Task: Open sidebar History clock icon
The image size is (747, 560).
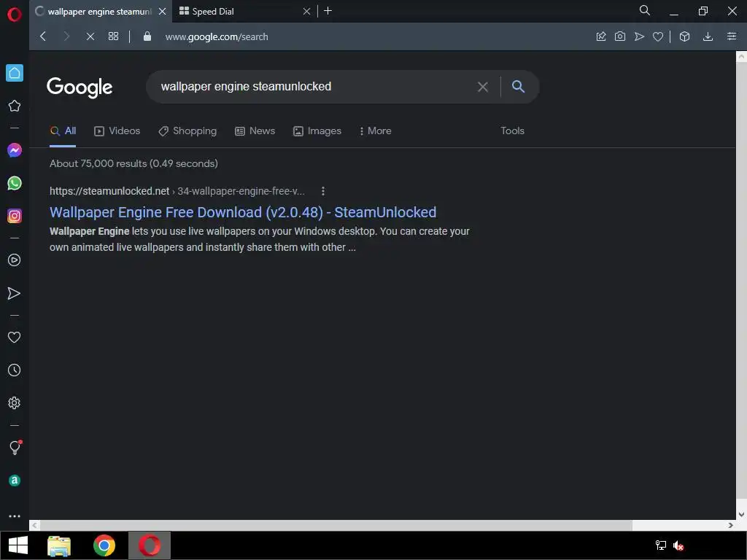Action: (x=15, y=370)
